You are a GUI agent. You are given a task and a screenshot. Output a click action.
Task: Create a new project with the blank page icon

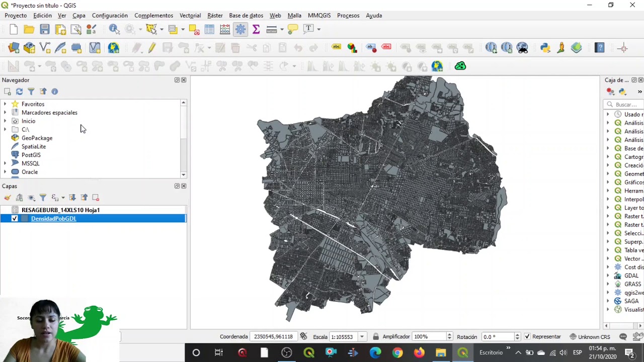[x=14, y=29]
